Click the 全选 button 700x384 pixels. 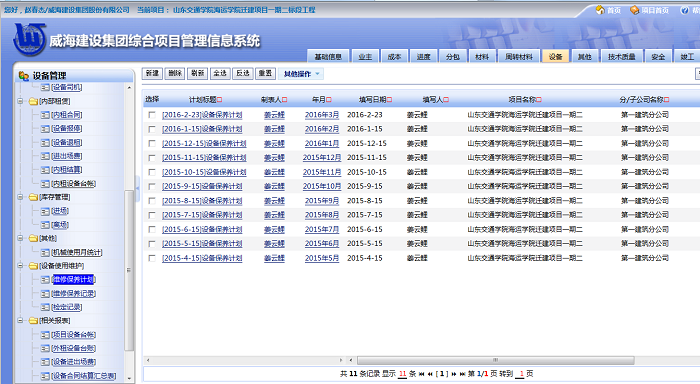point(220,74)
